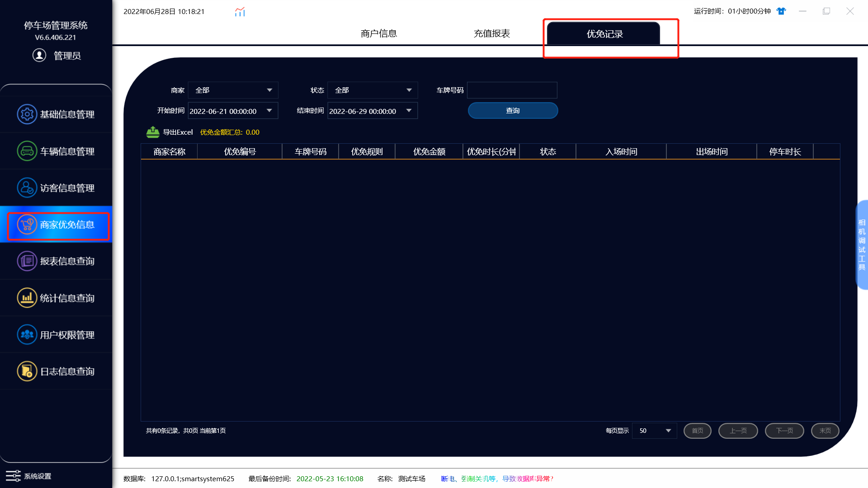Screen dimensions: 868x488
Task: Go to 首页 first page
Action: point(698,431)
